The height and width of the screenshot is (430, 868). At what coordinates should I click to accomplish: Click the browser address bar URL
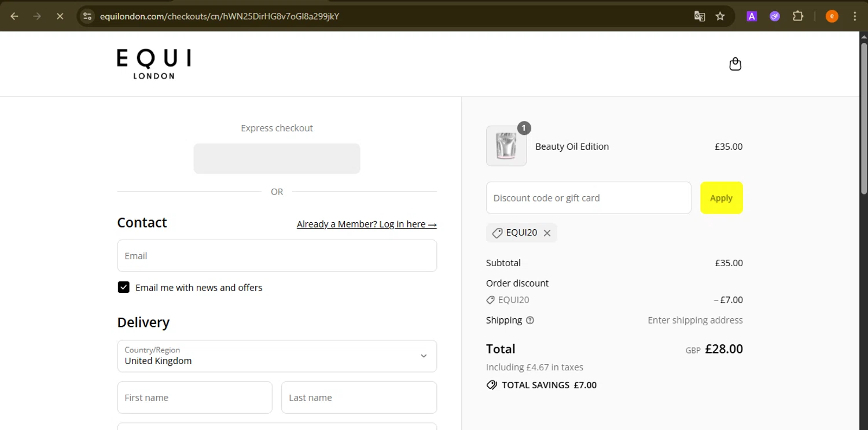point(219,16)
